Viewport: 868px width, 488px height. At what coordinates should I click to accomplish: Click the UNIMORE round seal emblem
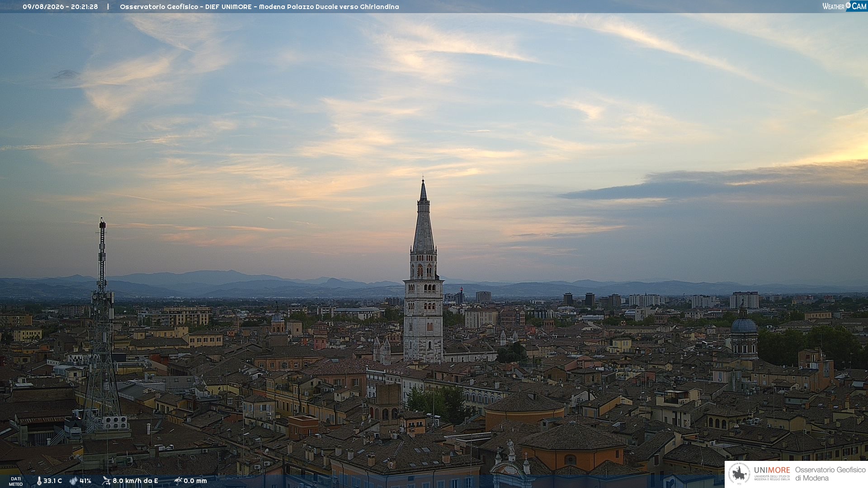[x=739, y=474]
